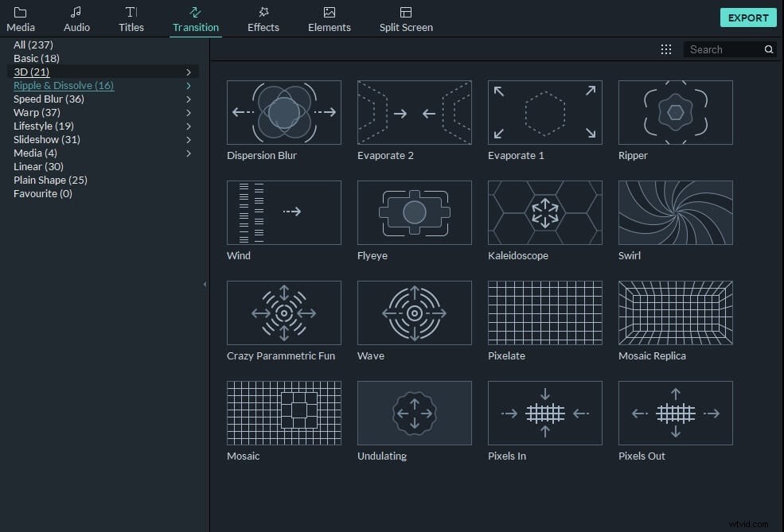Screen dimensions: 784x532
Task: Expand the Speed Blur category
Action: coord(189,99)
